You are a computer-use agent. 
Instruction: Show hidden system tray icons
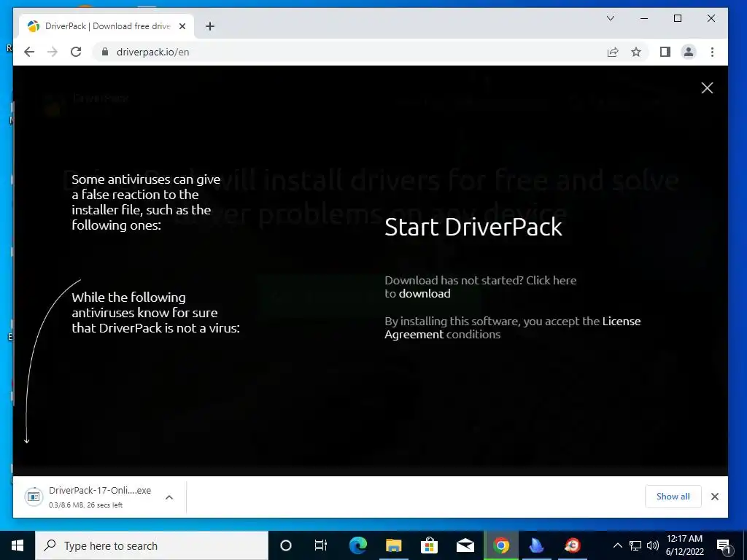[x=617, y=545]
